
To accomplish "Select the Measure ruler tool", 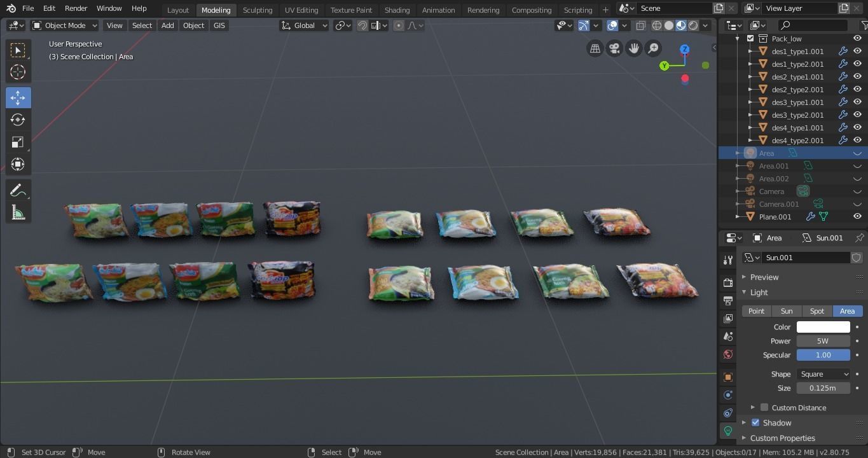I will pyautogui.click(x=18, y=212).
